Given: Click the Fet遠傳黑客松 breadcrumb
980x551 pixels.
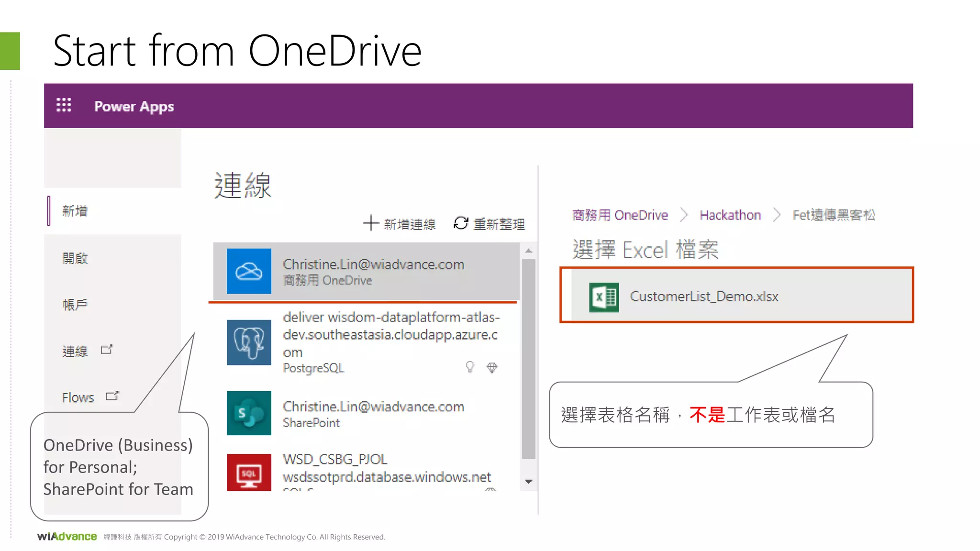Looking at the screenshot, I should (834, 215).
